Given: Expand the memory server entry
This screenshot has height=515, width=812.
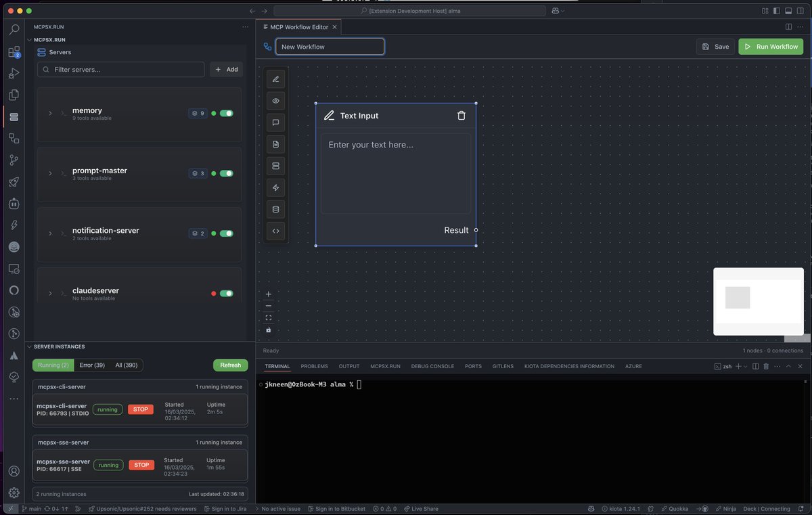Looking at the screenshot, I should coord(50,113).
